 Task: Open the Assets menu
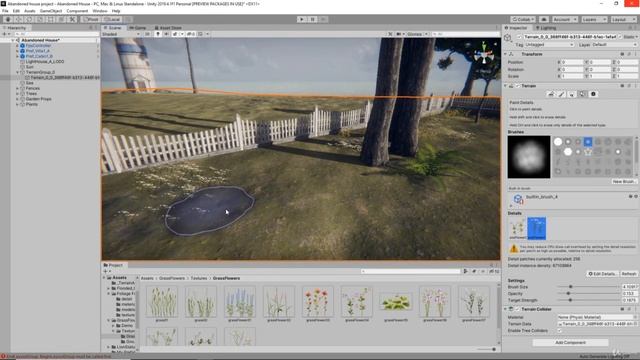(x=30, y=11)
